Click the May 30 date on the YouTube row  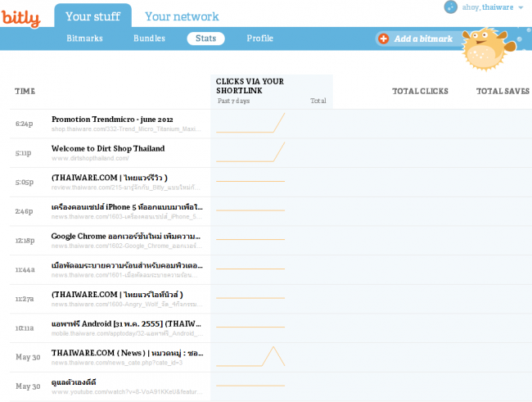28,386
